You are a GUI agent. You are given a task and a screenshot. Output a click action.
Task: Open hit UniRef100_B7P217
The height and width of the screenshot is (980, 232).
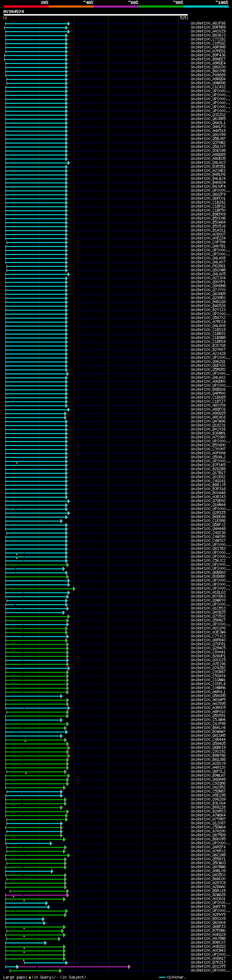tap(208, 963)
